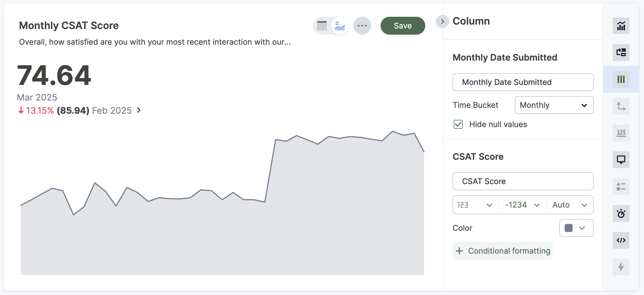Image resolution: width=644 pixels, height=295 pixels.
Task: Open the Time Bucket Monthly dropdown
Action: (x=554, y=105)
